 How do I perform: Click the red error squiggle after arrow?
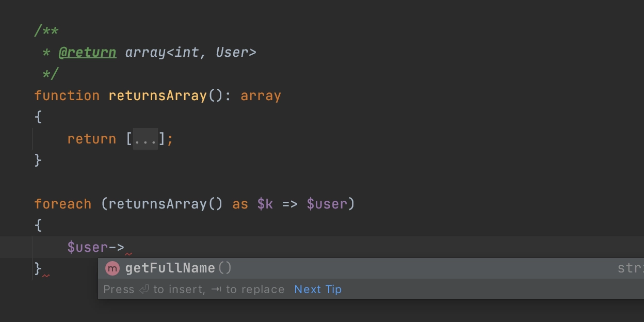[128, 254]
